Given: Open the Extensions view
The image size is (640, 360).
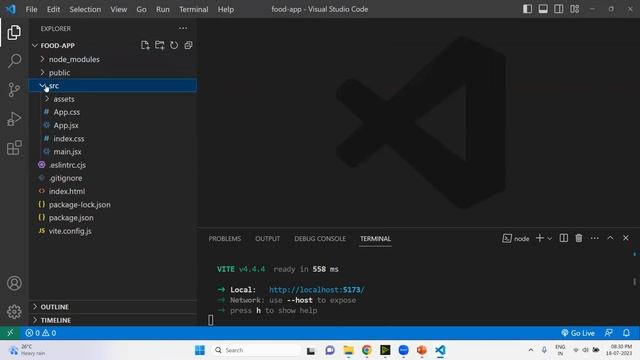Looking at the screenshot, I should tap(14, 148).
